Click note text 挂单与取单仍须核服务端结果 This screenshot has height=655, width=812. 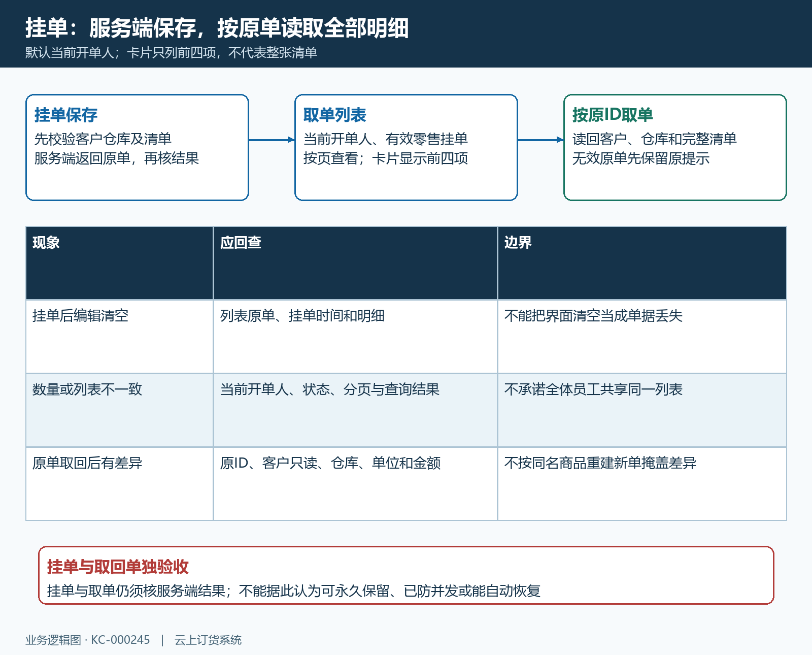[x=136, y=591]
